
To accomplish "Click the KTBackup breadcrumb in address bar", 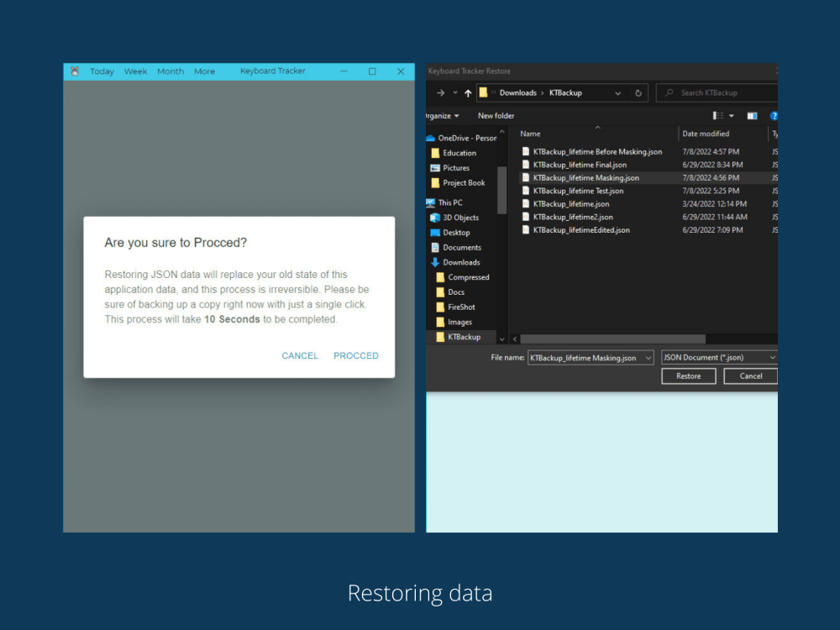I will pos(565,92).
